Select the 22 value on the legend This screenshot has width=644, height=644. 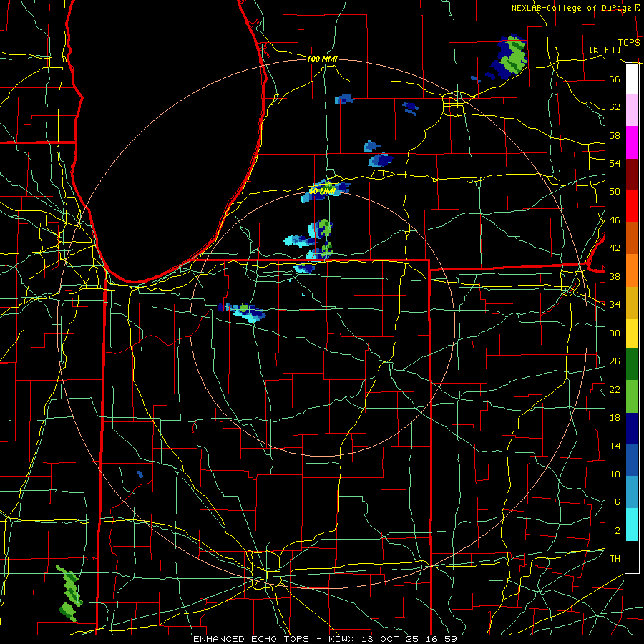(x=615, y=389)
